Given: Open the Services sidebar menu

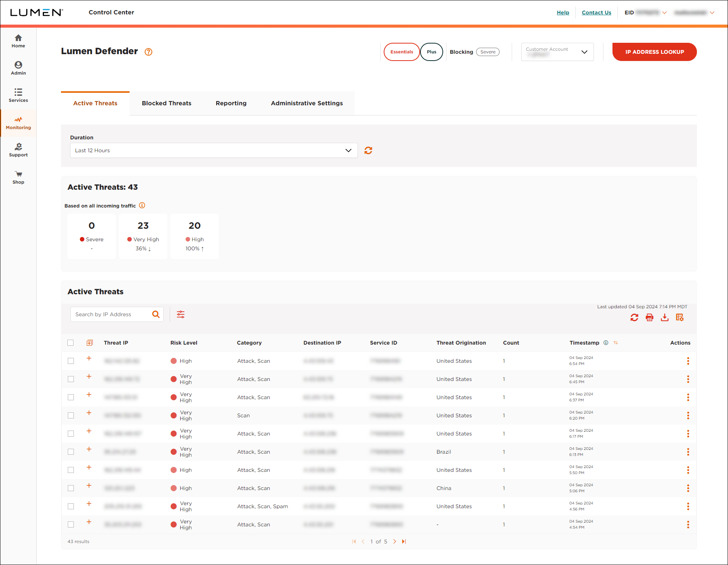Looking at the screenshot, I should click(18, 96).
